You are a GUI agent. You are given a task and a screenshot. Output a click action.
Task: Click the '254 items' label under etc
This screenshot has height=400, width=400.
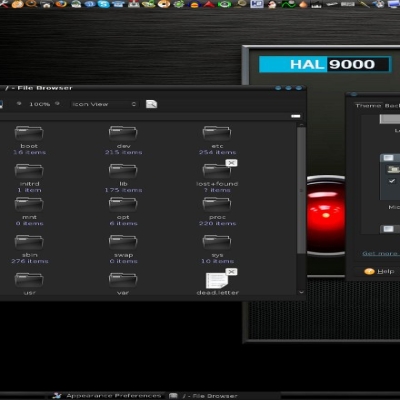coord(217,152)
